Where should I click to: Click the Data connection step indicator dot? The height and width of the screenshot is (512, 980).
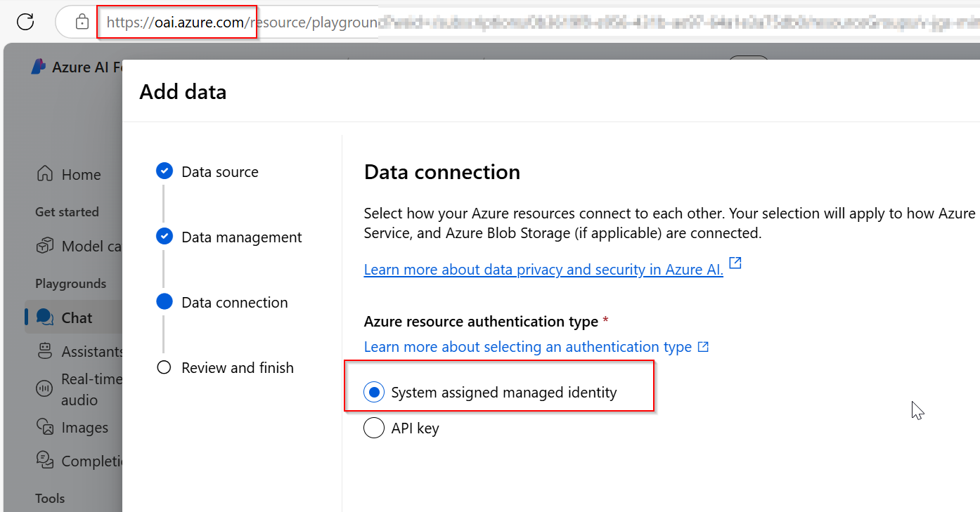point(165,301)
